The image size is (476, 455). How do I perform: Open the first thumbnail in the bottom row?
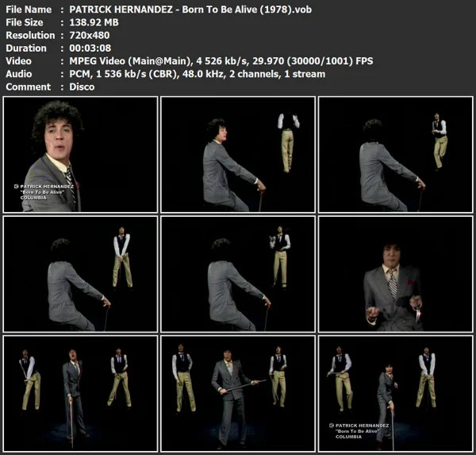pyautogui.click(x=80, y=394)
